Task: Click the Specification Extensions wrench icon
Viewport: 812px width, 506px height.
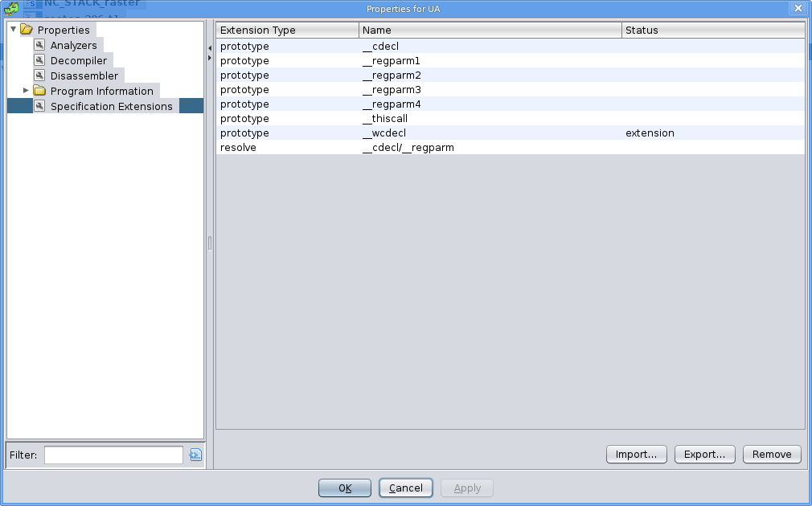Action: coord(39,106)
